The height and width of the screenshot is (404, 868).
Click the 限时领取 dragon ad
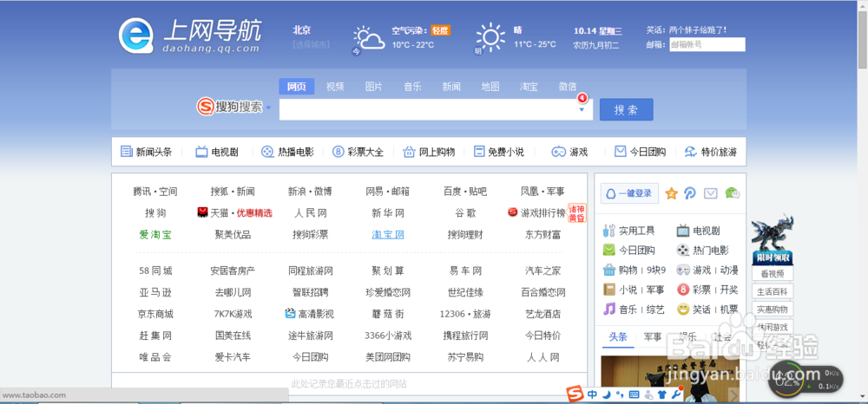pos(773,238)
